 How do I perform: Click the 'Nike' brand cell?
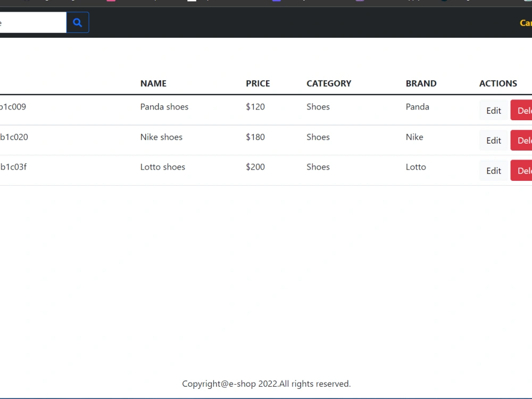(414, 137)
